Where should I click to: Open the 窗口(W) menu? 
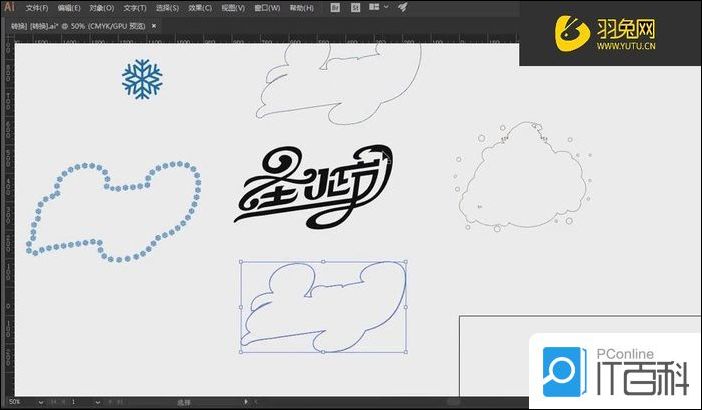[267, 8]
